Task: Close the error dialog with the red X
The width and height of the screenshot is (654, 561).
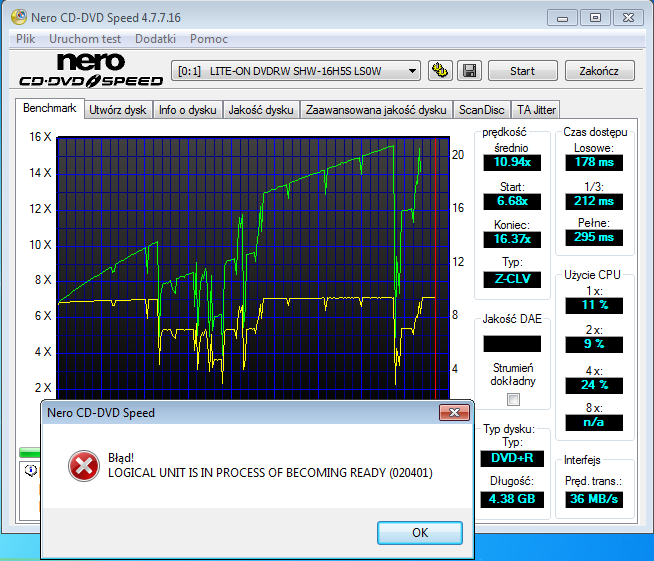Action: tap(454, 413)
